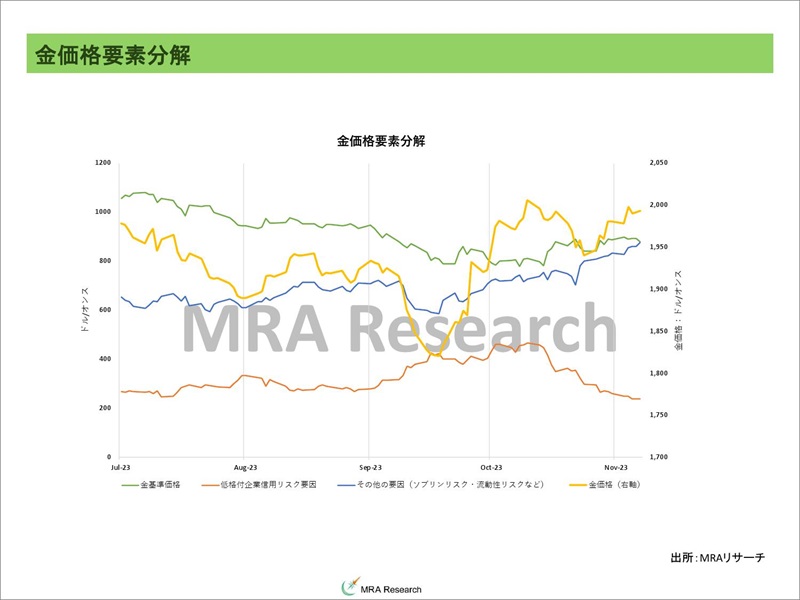Viewport: 800px width, 600px height.
Task: Click the Aug-23 x-axis label
Action: (x=245, y=467)
